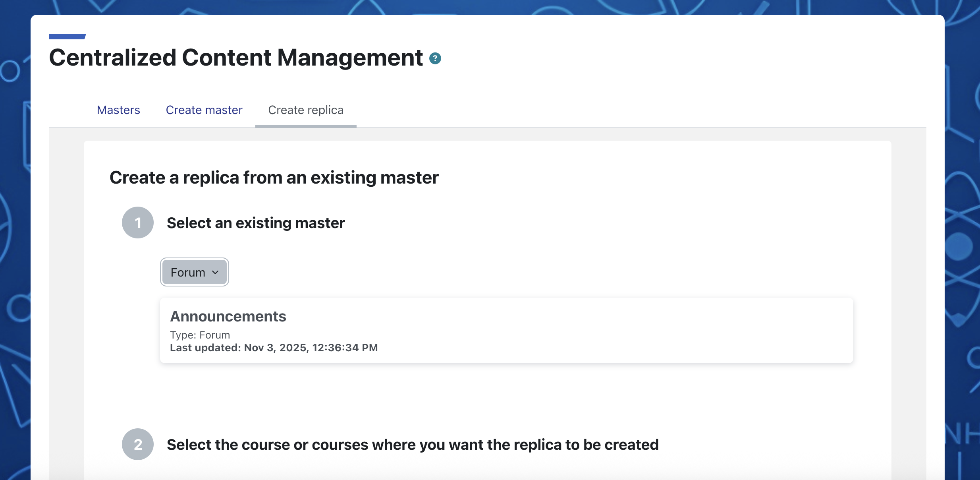The image size is (980, 480).
Task: Click 'Select an existing master' step heading
Action: (x=256, y=223)
